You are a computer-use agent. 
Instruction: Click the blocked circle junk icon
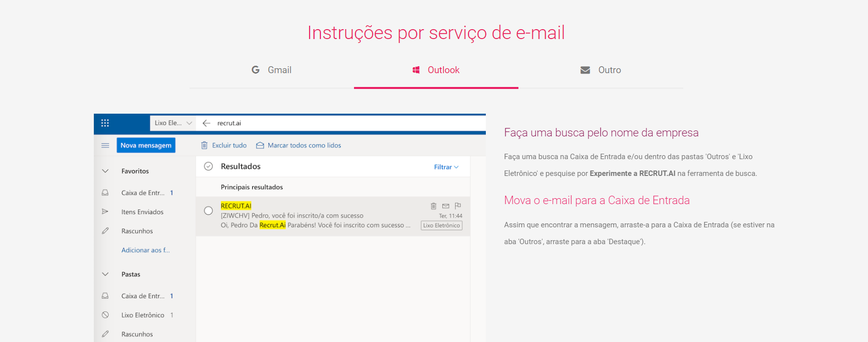pyautogui.click(x=105, y=315)
